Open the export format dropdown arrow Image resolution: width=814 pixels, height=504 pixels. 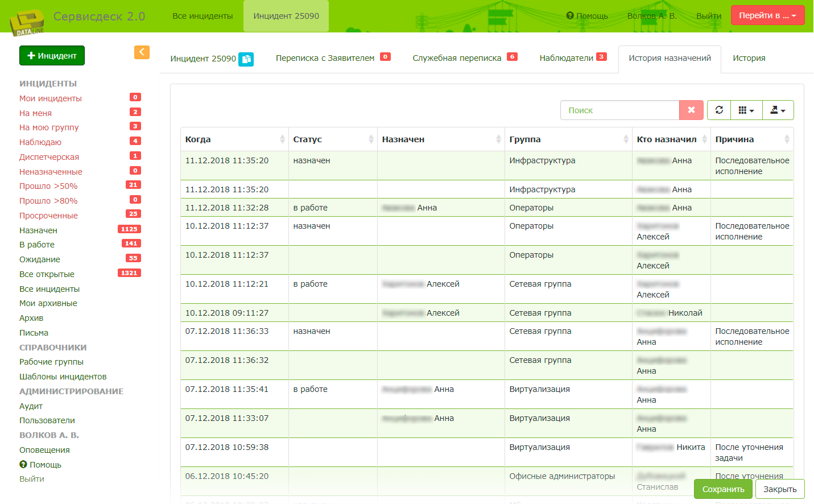784,110
